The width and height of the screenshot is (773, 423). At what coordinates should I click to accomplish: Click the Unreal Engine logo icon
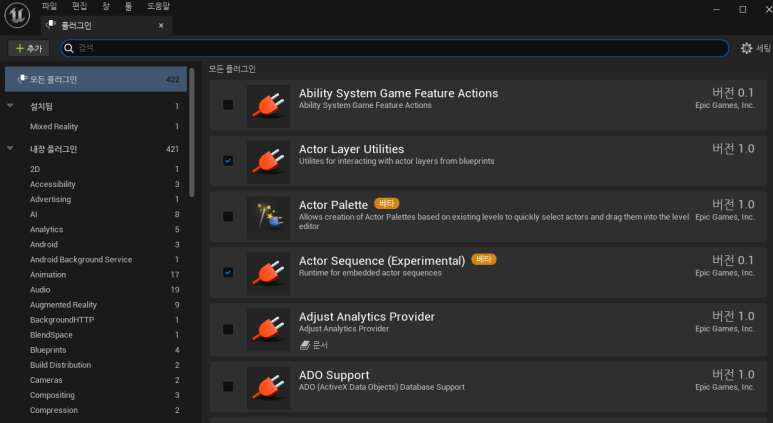tap(17, 15)
